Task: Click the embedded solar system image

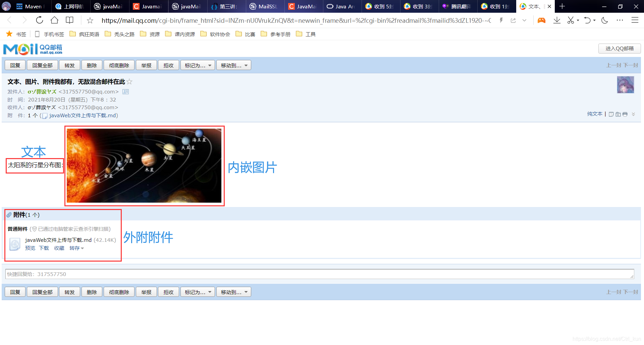Action: 144,166
